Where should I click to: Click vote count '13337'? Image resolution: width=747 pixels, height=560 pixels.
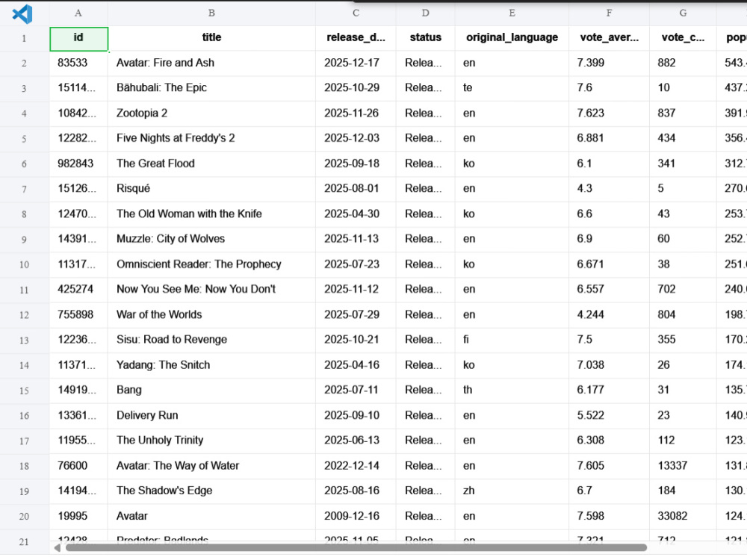(683, 466)
